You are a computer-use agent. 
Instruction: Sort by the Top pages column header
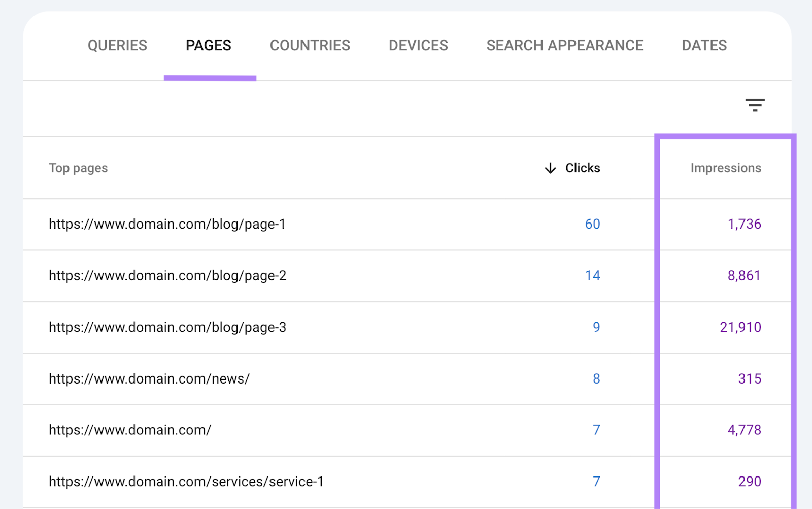coord(78,168)
